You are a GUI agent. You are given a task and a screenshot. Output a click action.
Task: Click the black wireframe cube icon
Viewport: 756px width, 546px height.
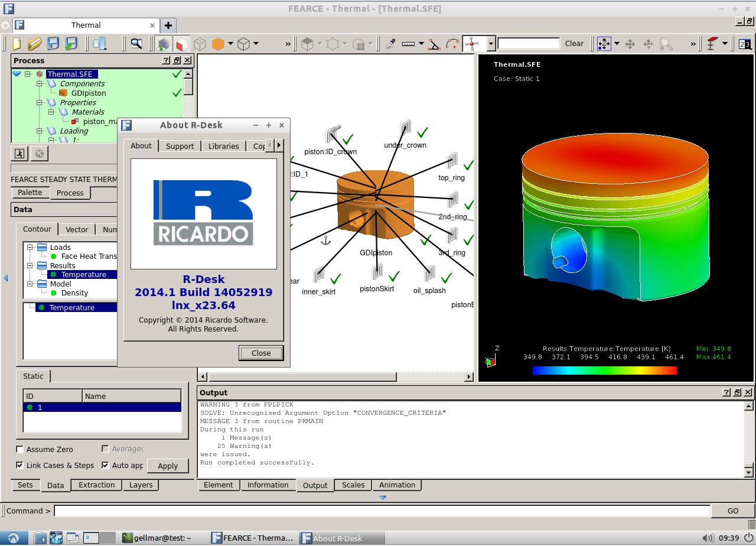point(243,44)
